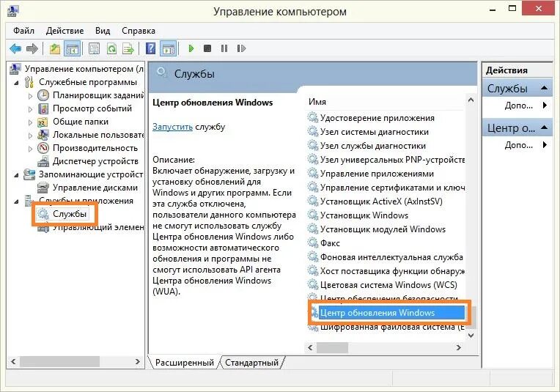Expand the Планировщик заданий node

[30, 96]
